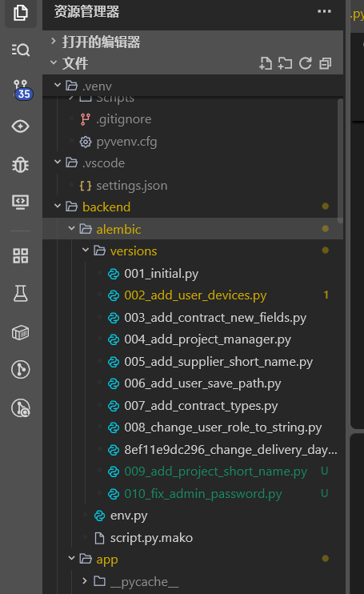Expand the __pycache__ folder
Viewport: 364px width, 594px height.
click(x=85, y=580)
